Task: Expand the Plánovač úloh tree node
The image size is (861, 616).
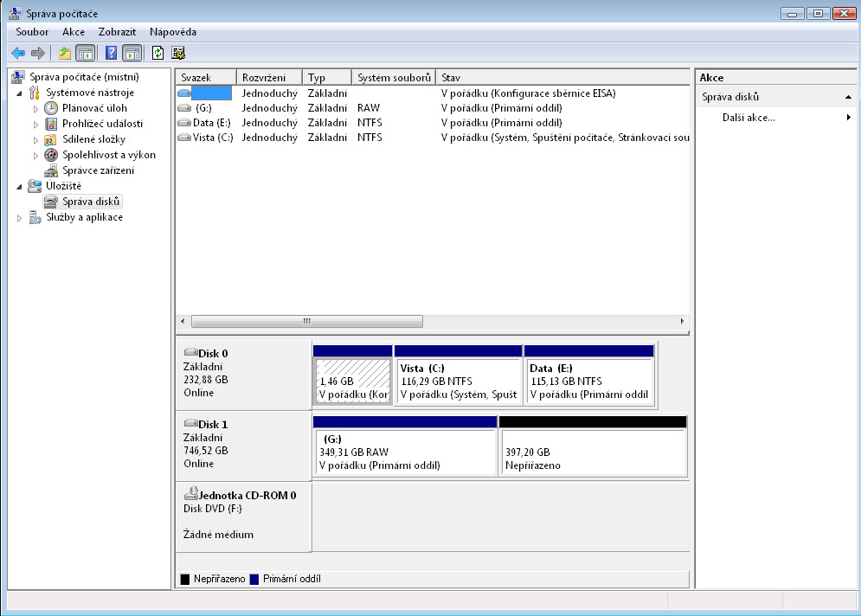Action: pyautogui.click(x=36, y=108)
